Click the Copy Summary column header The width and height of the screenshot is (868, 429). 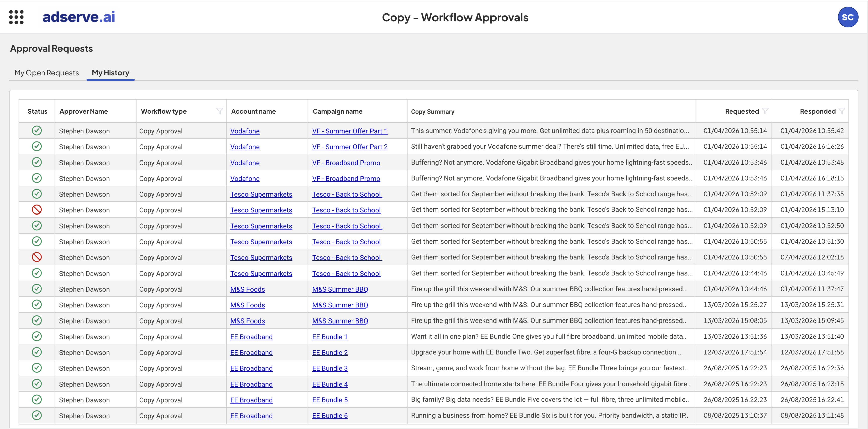pos(432,111)
